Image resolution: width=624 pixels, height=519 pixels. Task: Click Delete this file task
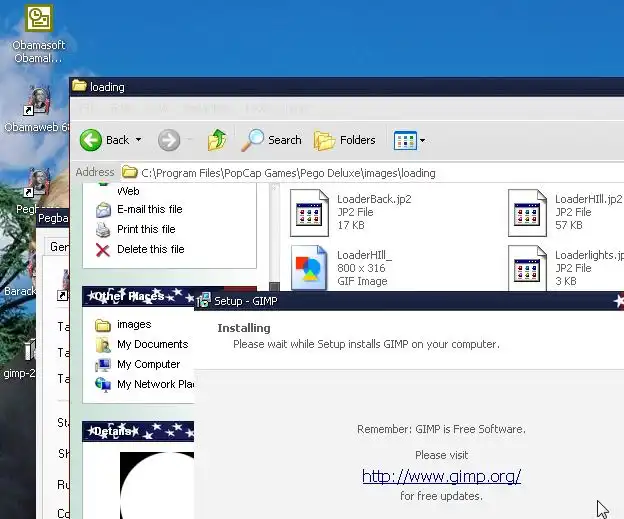150,249
